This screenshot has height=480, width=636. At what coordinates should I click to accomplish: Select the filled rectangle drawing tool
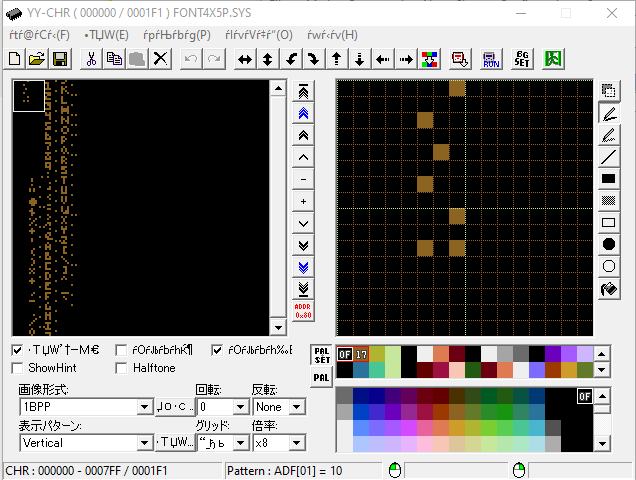pyautogui.click(x=608, y=179)
